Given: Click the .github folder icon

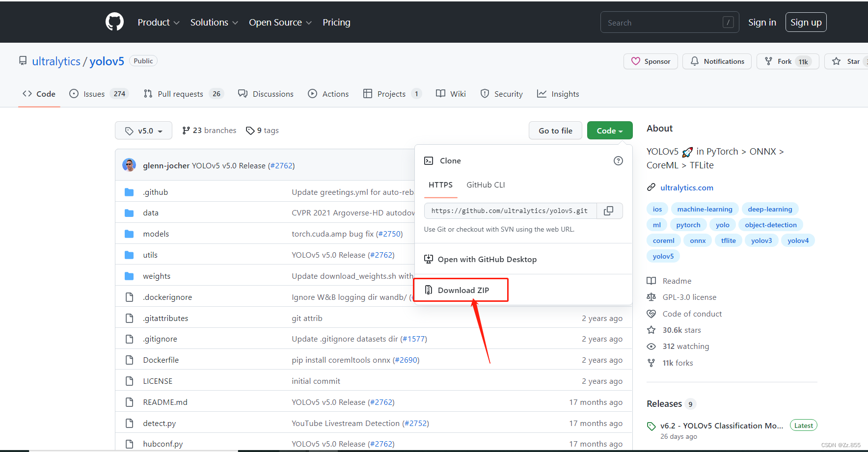Looking at the screenshot, I should pyautogui.click(x=129, y=192).
